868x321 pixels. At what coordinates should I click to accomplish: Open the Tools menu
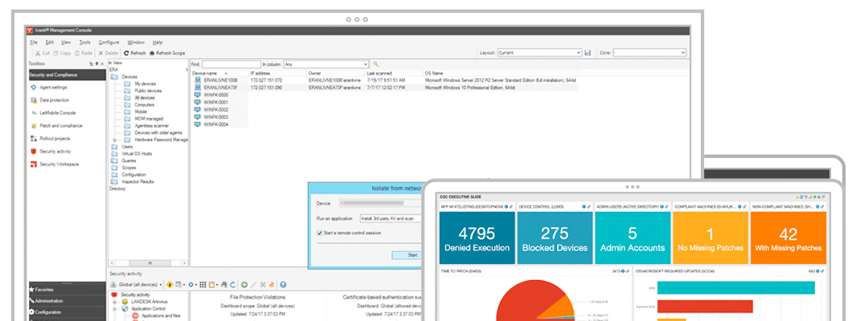(84, 42)
